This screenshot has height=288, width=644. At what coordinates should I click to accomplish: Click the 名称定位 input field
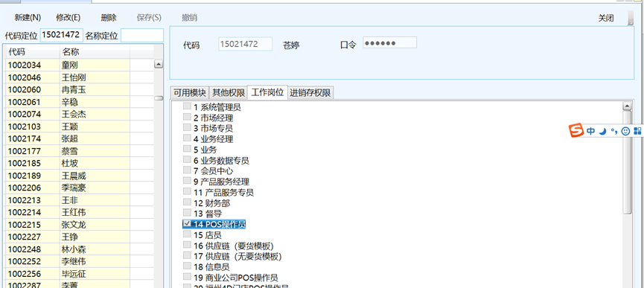point(142,35)
